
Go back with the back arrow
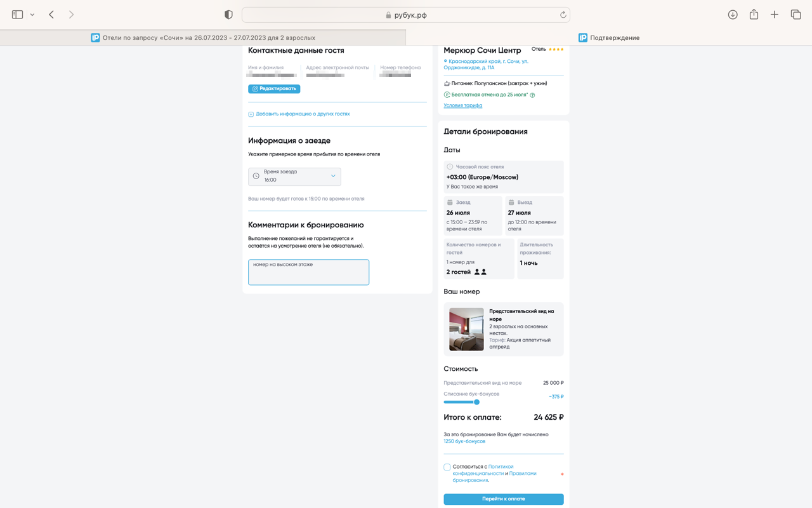pyautogui.click(x=51, y=15)
